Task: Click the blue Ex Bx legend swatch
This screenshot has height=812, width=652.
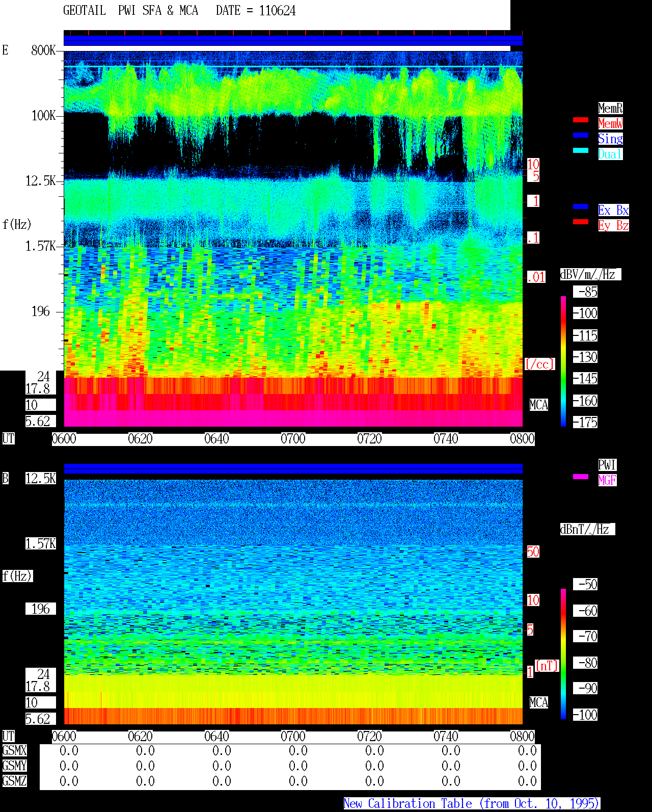Action: (581, 206)
